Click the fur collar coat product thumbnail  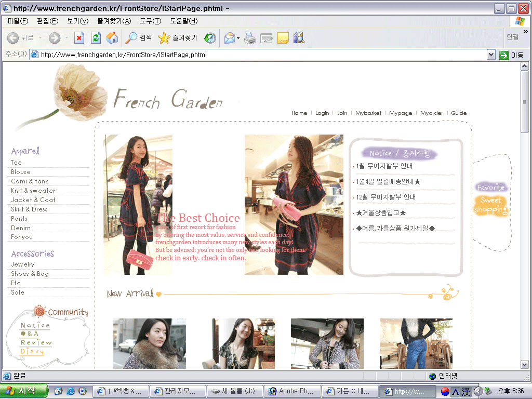click(150, 343)
